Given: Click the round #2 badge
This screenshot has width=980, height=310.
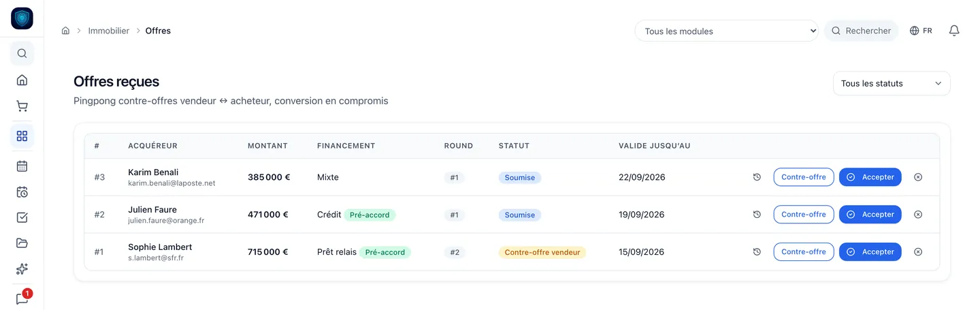Looking at the screenshot, I should tap(455, 252).
